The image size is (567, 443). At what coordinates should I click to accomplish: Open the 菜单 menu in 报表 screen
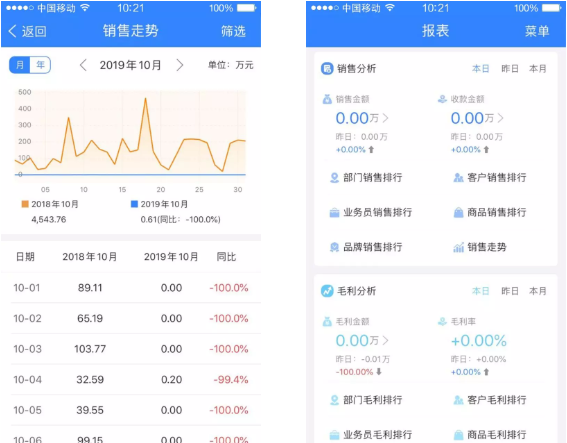point(537,31)
